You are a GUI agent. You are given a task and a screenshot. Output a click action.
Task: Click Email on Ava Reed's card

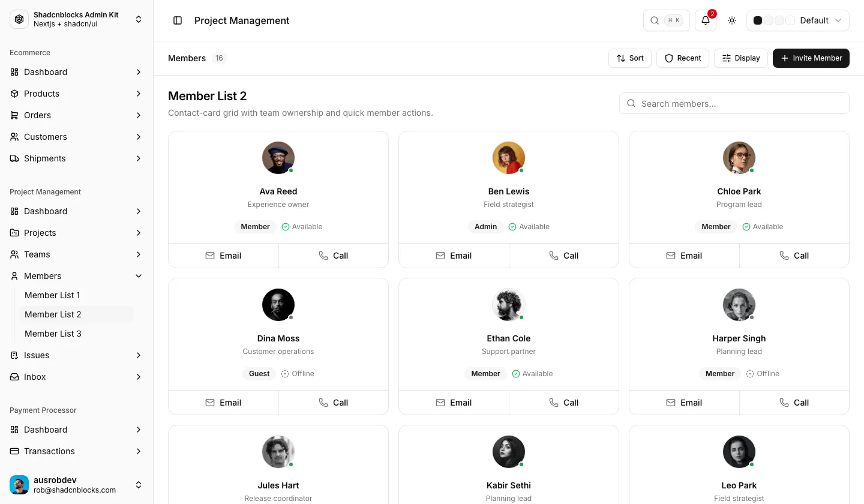click(x=223, y=256)
